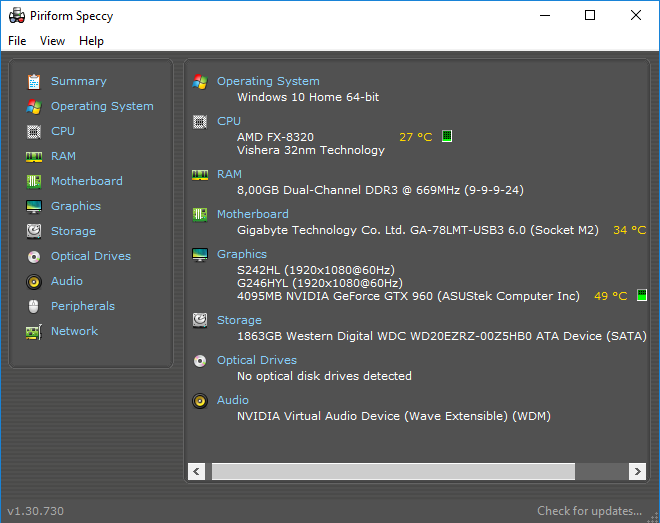Open the Help menu
The height and width of the screenshot is (523, 660).
click(x=91, y=41)
